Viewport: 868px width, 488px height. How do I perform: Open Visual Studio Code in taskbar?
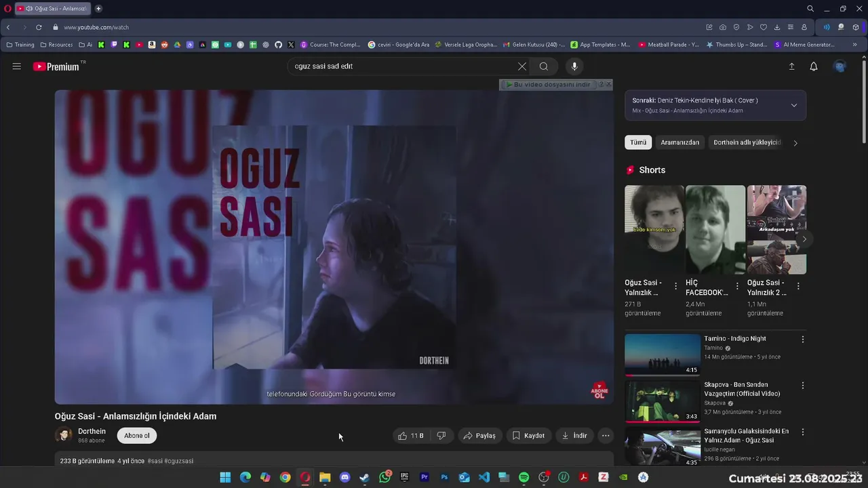coord(484,477)
